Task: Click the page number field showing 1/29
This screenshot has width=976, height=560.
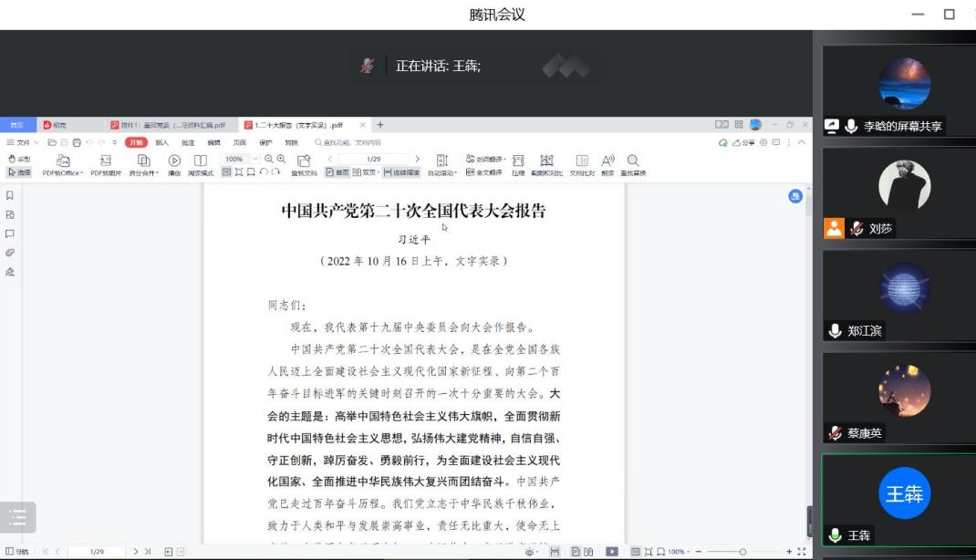Action: (373, 159)
